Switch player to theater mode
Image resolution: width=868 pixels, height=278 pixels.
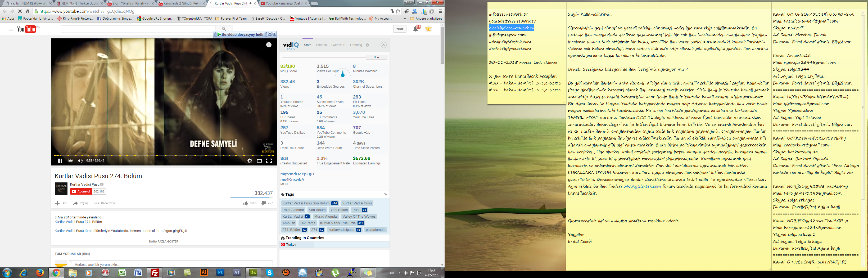(x=259, y=161)
